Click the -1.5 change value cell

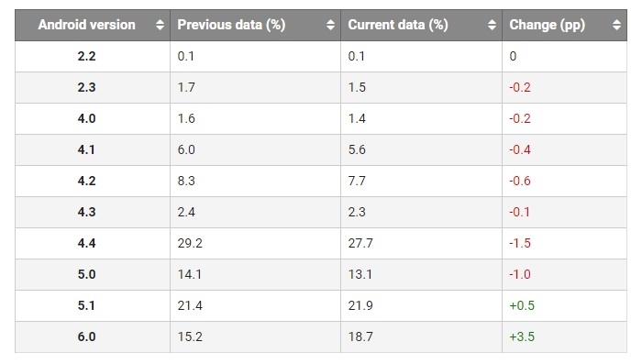(x=564, y=243)
